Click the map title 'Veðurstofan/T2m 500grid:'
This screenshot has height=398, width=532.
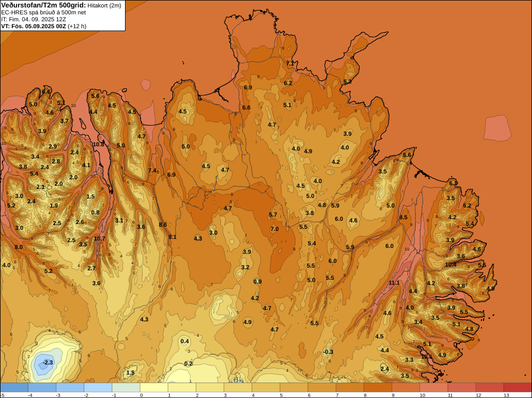coord(44,5)
